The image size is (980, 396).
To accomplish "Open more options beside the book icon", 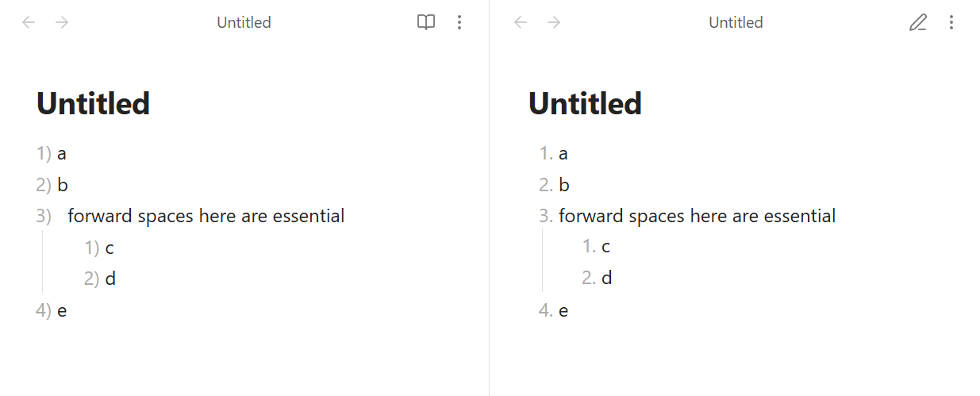I will click(x=459, y=22).
